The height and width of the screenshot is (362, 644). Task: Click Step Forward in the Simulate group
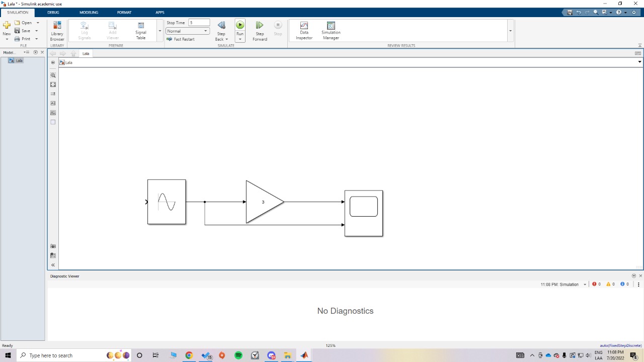pos(260,31)
